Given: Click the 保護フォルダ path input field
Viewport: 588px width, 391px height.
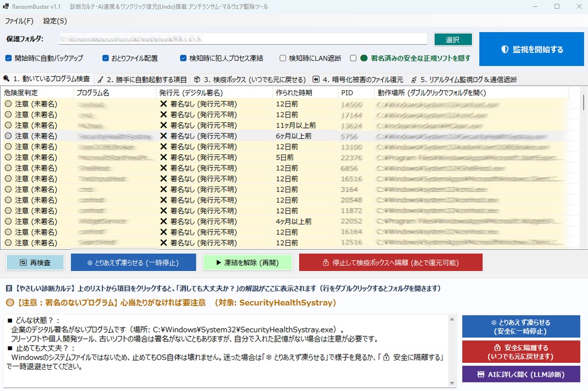Looking at the screenshot, I should [x=243, y=39].
